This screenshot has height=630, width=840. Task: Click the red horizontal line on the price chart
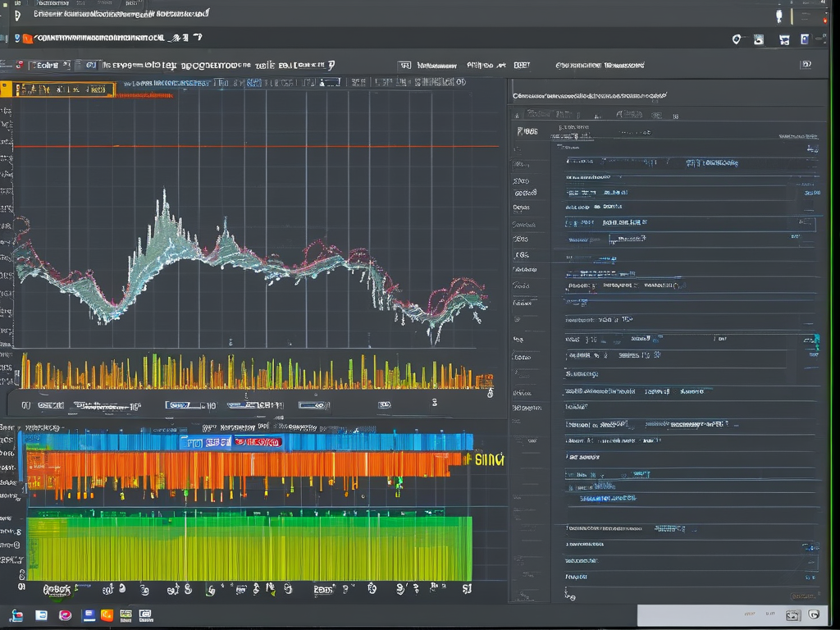256,146
